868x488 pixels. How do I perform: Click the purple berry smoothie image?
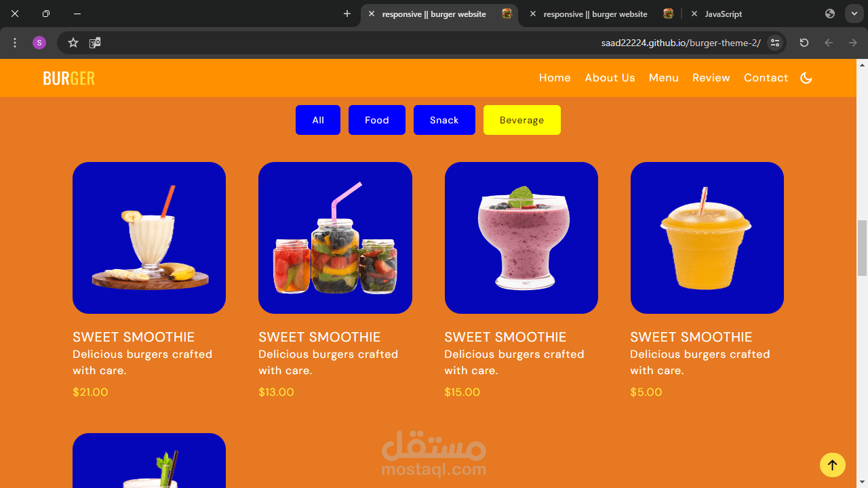coord(521,238)
